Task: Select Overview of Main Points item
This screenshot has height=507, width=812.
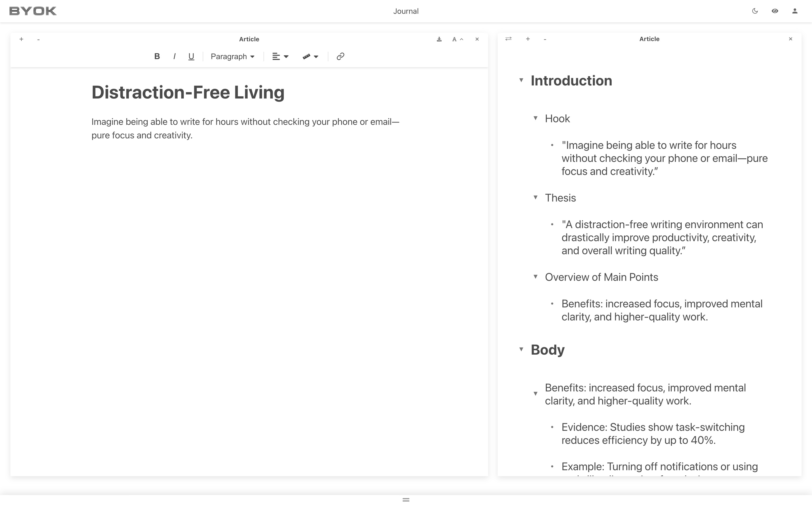Action: [601, 277]
